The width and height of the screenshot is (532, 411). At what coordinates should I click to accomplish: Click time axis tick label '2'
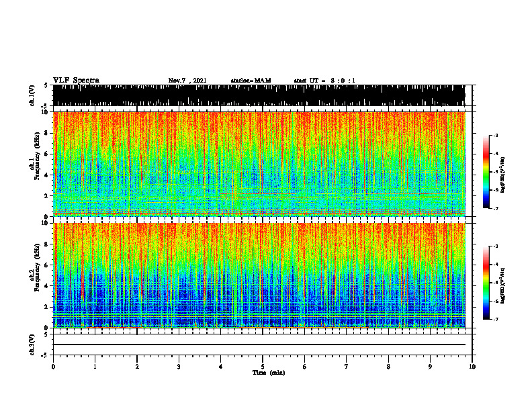137,367
